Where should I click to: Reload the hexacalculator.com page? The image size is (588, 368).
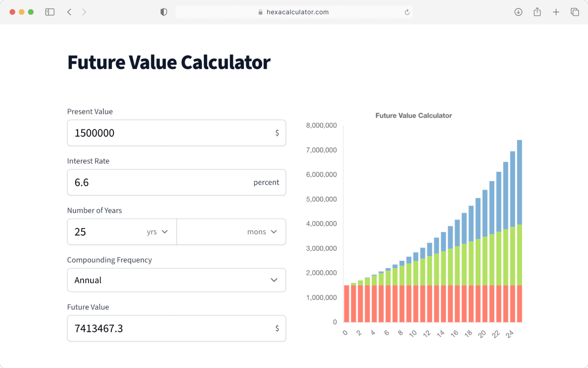[x=407, y=12]
